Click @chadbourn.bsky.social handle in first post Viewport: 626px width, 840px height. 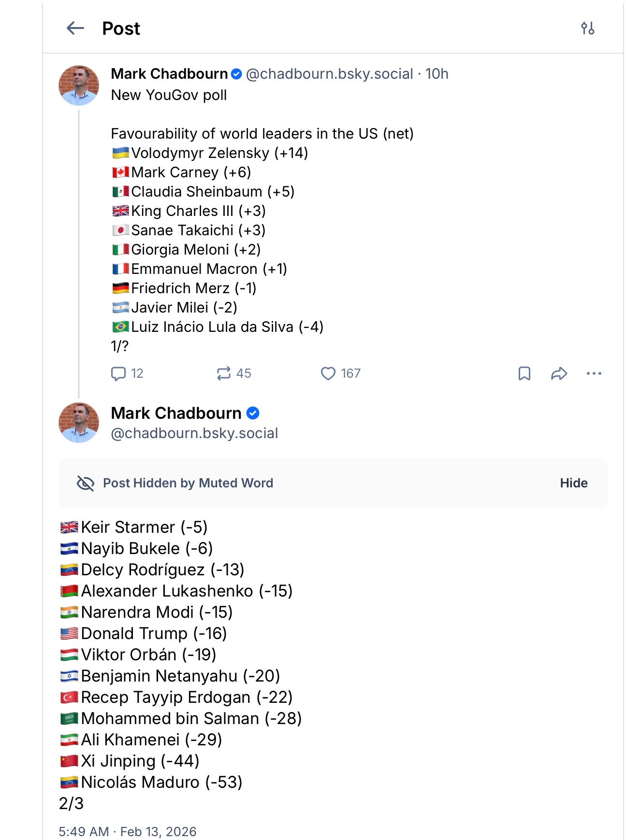[x=329, y=74]
